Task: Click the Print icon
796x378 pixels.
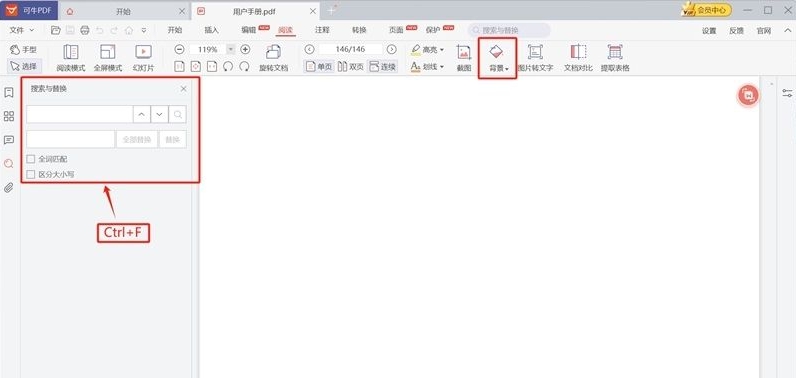Action: 85,30
